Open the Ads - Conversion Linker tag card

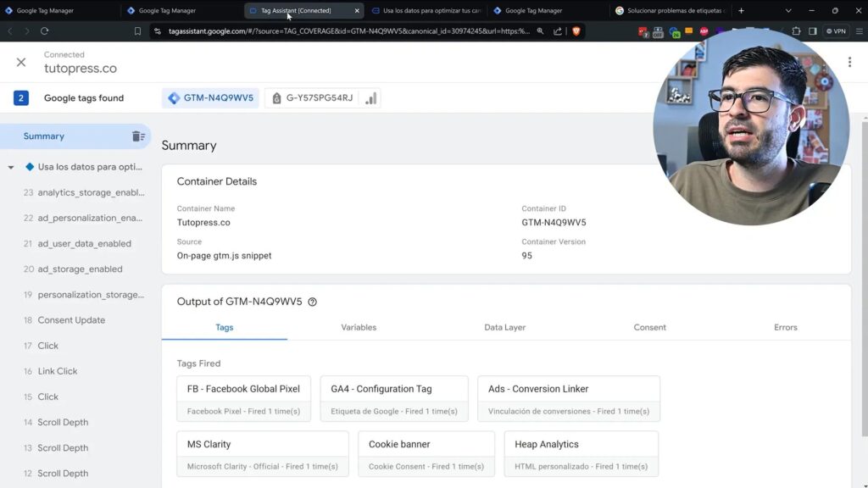(569, 399)
